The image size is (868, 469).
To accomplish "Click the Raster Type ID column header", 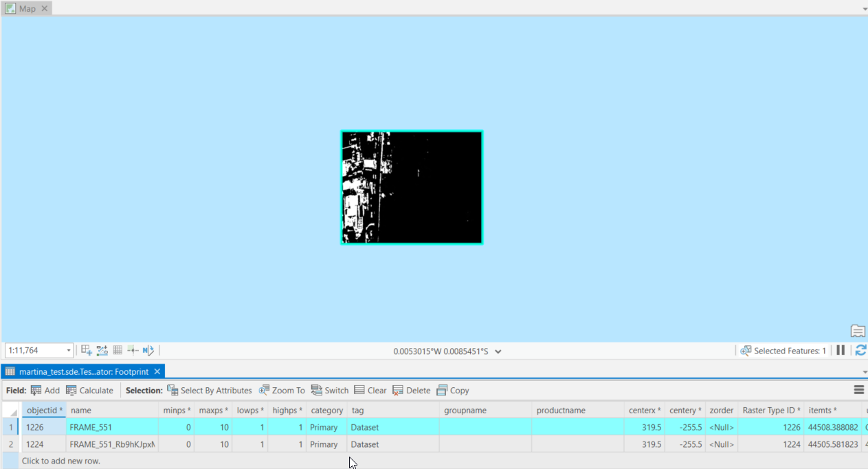I will coord(771,410).
